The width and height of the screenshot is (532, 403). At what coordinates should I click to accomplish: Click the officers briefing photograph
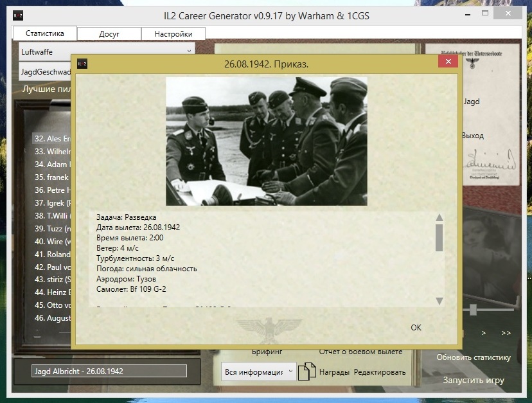(267, 141)
